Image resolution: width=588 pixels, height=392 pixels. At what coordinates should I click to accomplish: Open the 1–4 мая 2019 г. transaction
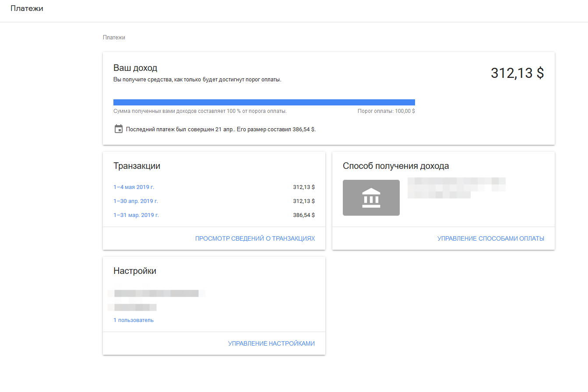coord(134,187)
